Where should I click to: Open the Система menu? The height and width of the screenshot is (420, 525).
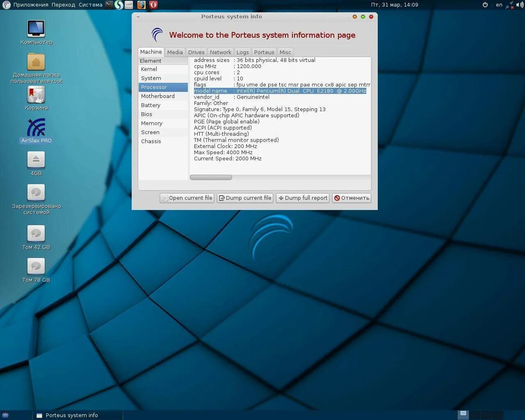pos(90,5)
